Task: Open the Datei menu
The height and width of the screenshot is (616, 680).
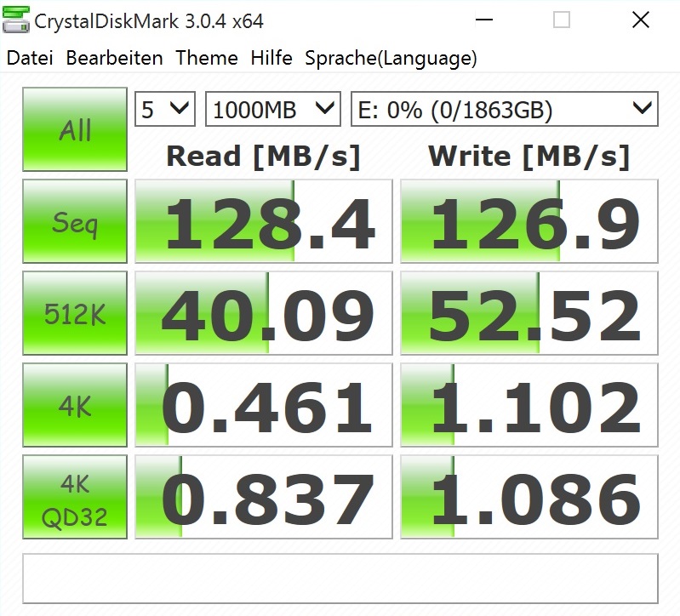Action: click(x=29, y=58)
